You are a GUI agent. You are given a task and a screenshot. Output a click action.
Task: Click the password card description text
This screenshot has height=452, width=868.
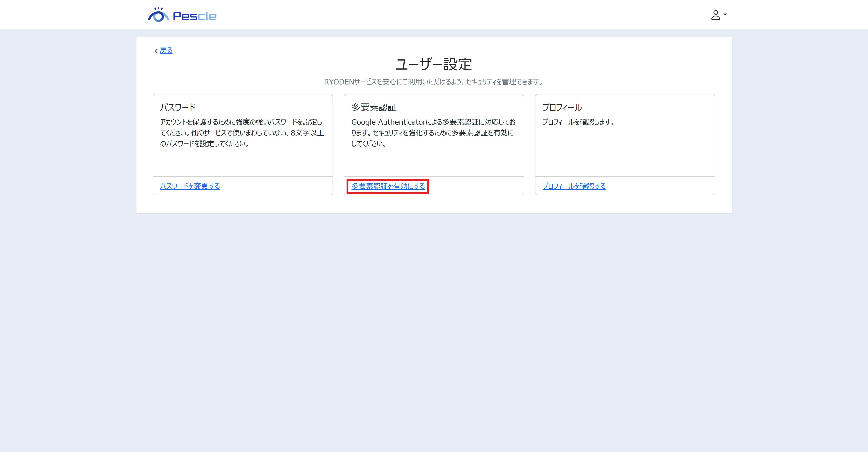(242, 133)
